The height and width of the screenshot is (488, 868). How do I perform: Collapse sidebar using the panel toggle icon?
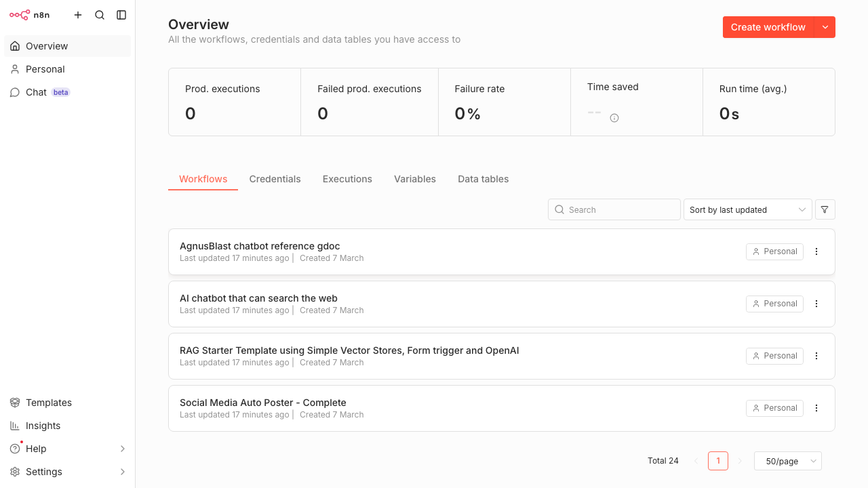pyautogui.click(x=121, y=15)
